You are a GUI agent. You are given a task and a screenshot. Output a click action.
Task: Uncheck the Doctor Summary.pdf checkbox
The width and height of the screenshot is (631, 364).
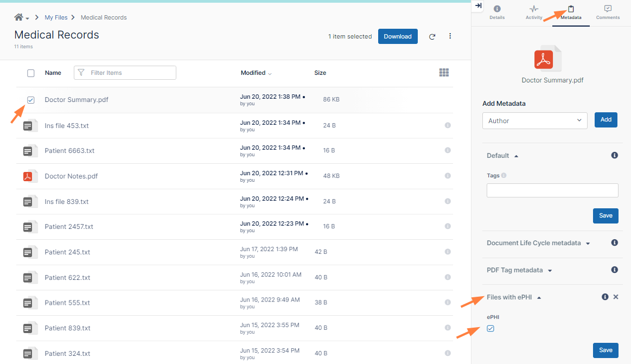coord(31,100)
